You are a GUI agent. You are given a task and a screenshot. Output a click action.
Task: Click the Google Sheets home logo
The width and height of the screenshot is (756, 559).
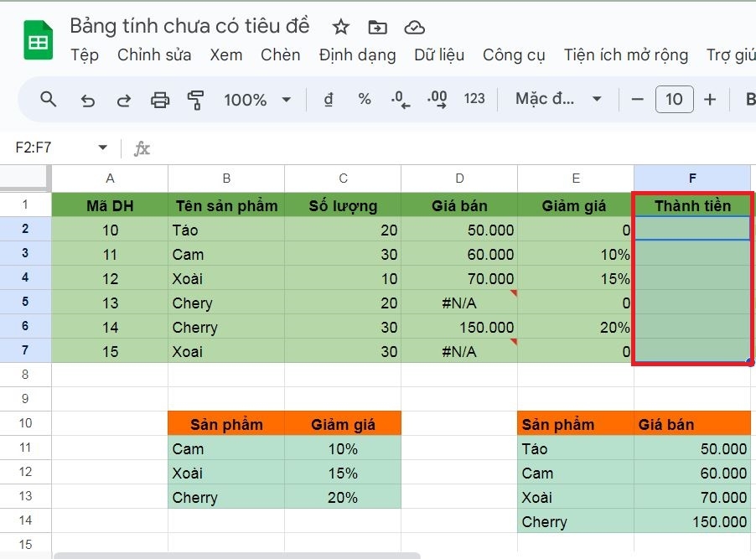38,40
